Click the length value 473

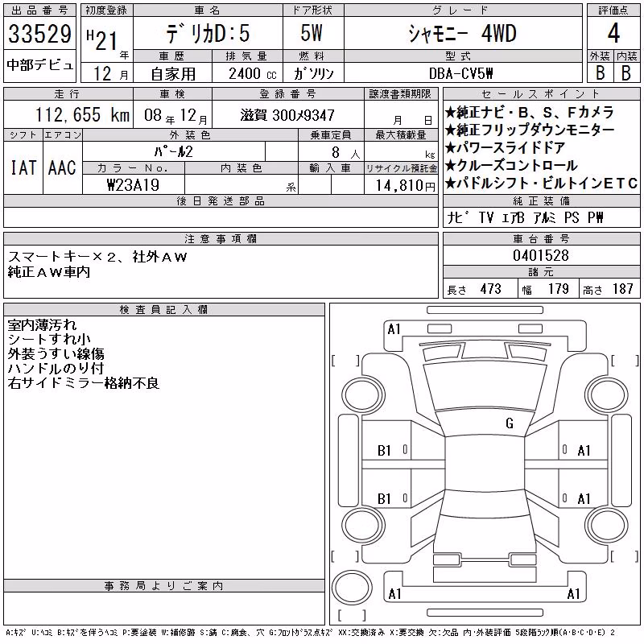coord(490,289)
